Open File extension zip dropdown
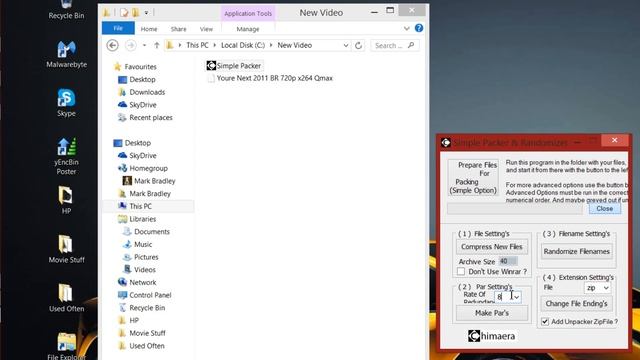640x360 pixels. [606, 288]
